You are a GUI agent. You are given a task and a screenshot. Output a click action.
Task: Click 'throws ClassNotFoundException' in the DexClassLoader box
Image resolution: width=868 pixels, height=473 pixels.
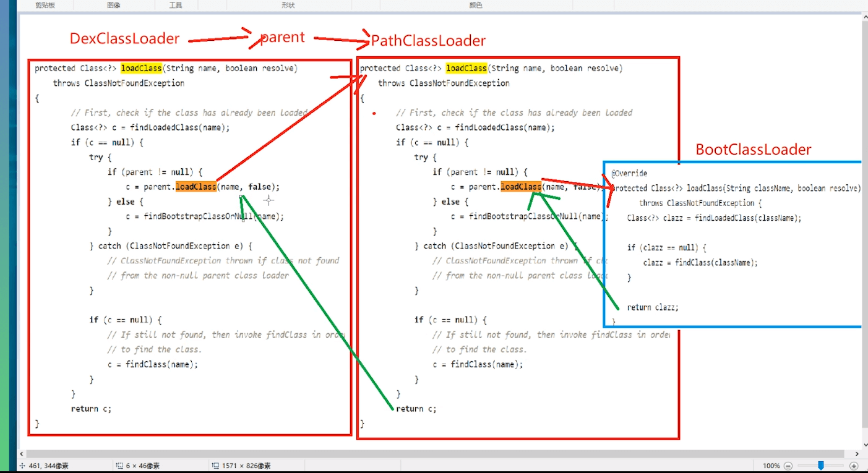(x=119, y=83)
